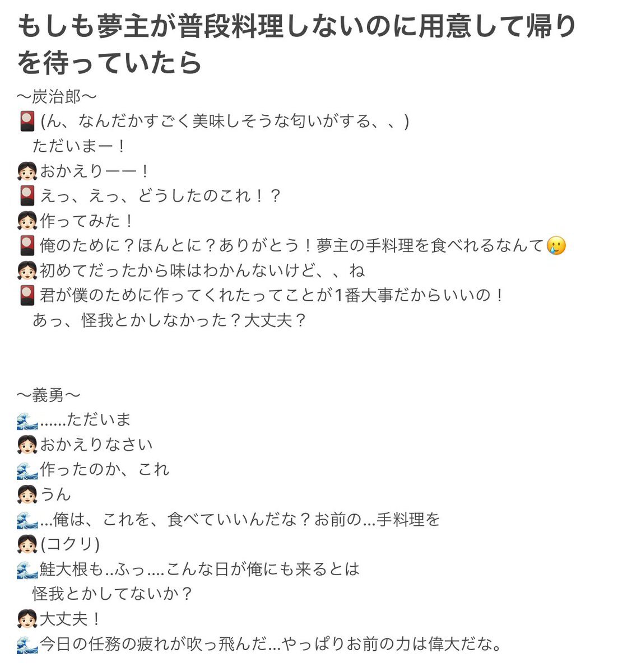Click the ～義勇～ section heading
Image resolution: width=618 pixels, height=672 pixels.
click(48, 395)
